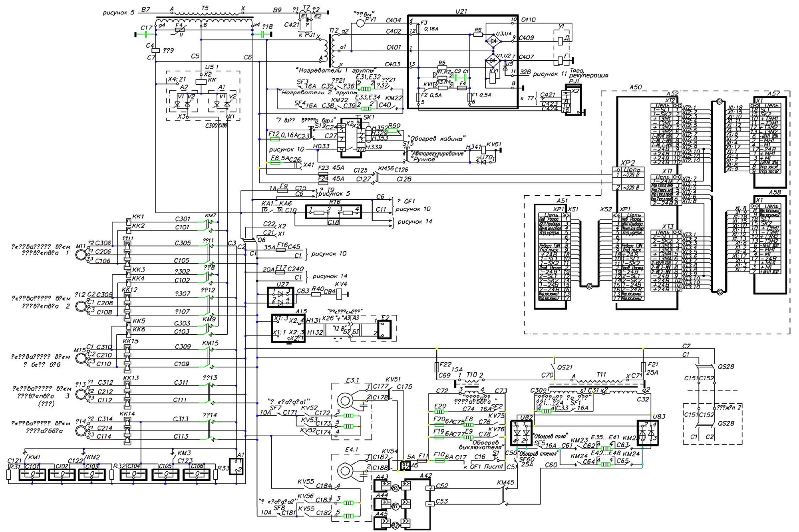The width and height of the screenshot is (799, 532).
Task: Select the QS21 switch label
Action: point(564,367)
